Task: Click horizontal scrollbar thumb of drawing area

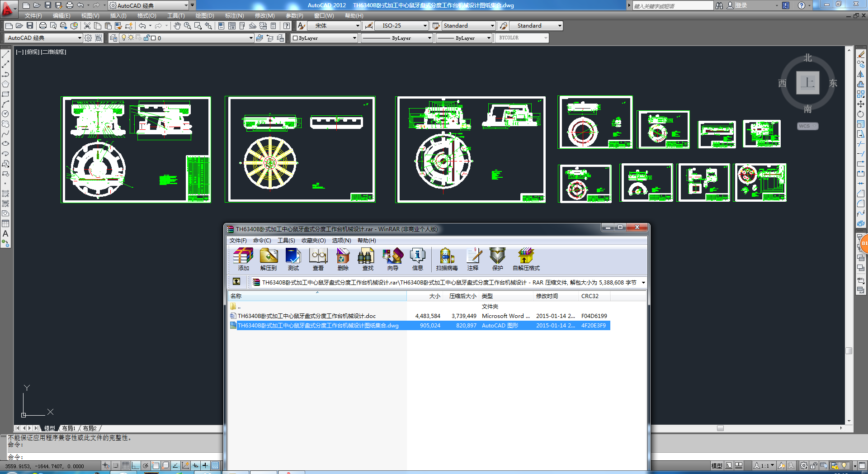Action: (x=720, y=428)
